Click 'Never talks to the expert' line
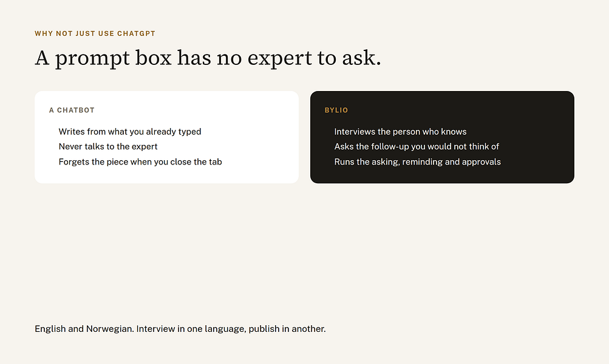Screen dimensions: 609x364 click(108, 146)
